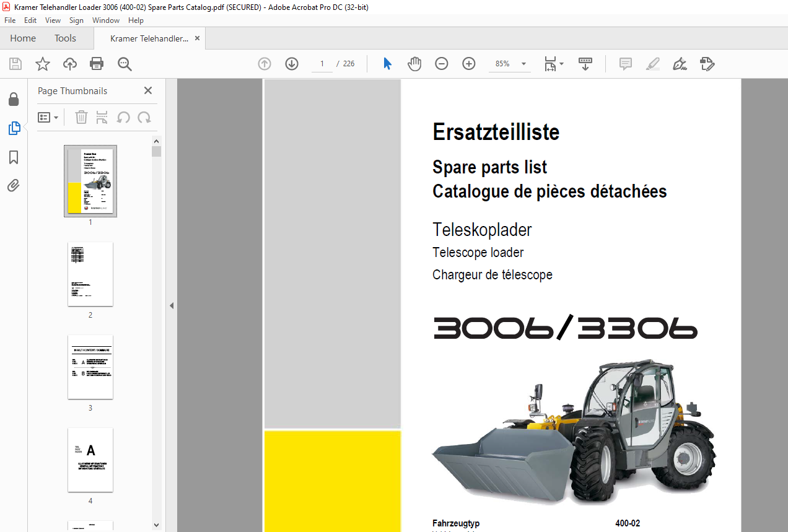Click 'Teleskoplader' text

pyautogui.click(x=482, y=230)
